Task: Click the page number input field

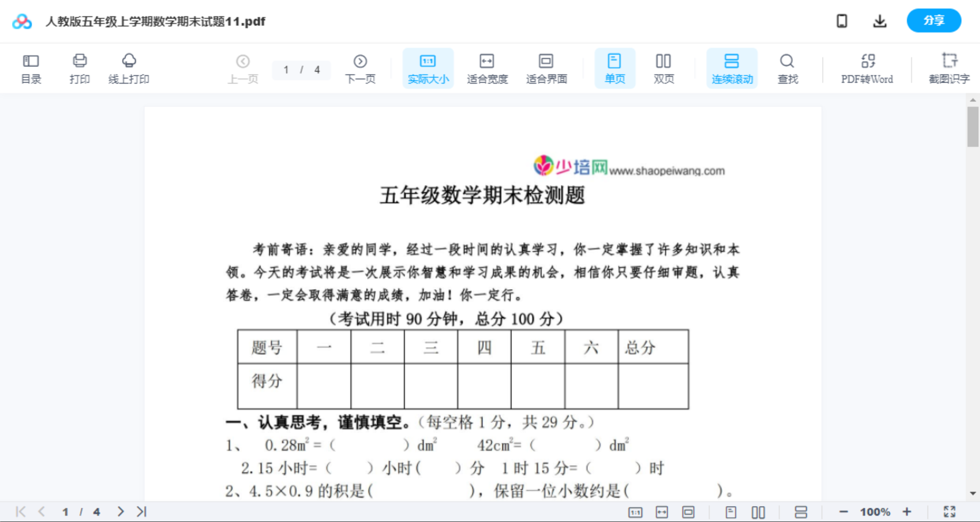Action: (286, 69)
